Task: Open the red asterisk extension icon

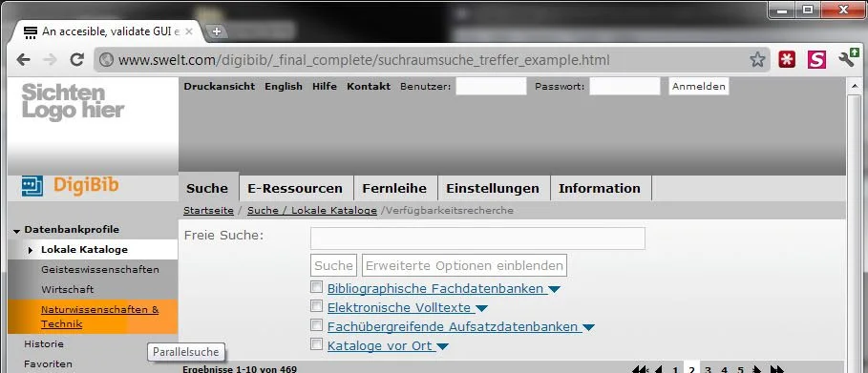Action: [787, 60]
